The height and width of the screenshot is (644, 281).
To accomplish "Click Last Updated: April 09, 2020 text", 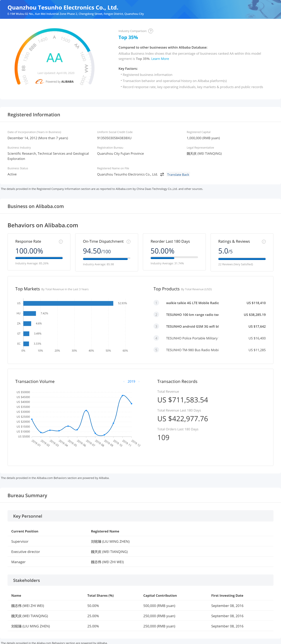I will click(56, 73).
